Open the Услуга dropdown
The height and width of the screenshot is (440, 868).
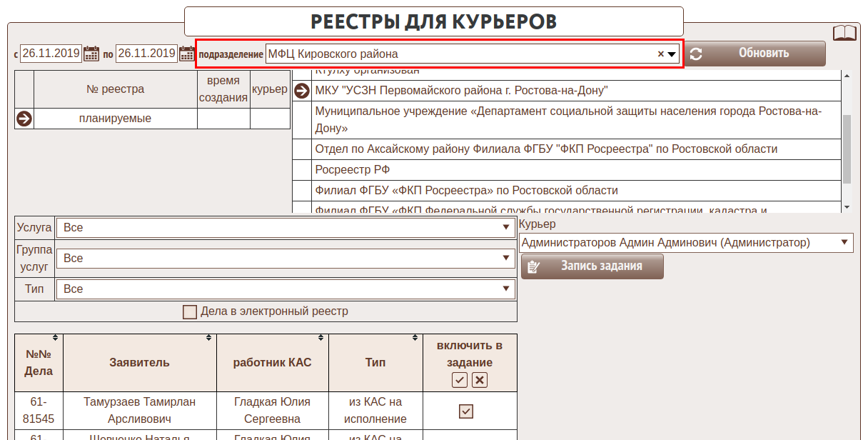pos(506,228)
